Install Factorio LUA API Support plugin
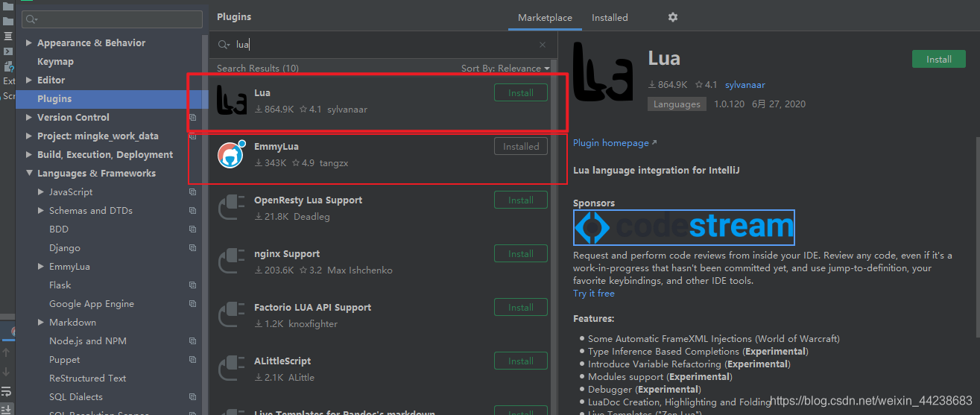Viewport: 980px width, 415px height. tap(521, 308)
